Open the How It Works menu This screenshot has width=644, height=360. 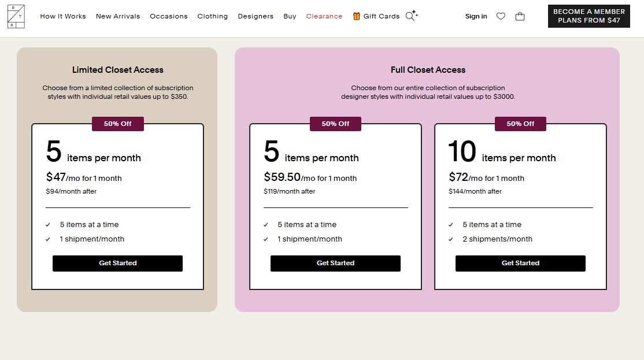(x=63, y=16)
